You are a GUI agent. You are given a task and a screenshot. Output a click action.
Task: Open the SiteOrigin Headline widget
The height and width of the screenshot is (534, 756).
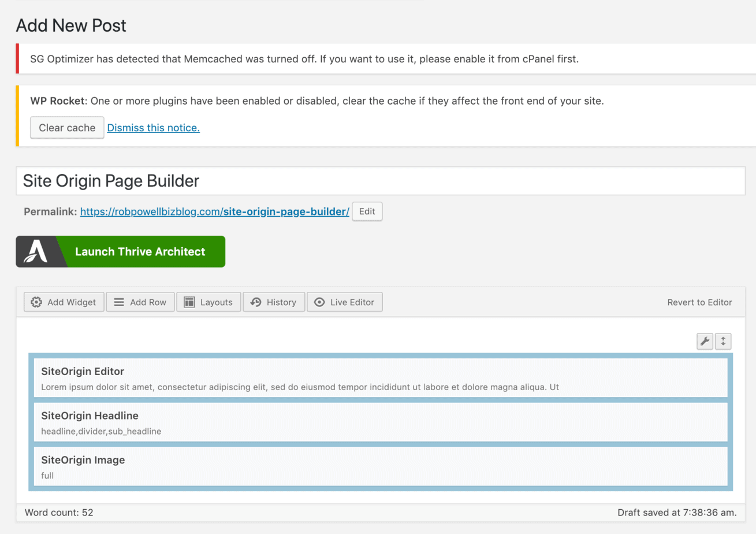coord(378,423)
